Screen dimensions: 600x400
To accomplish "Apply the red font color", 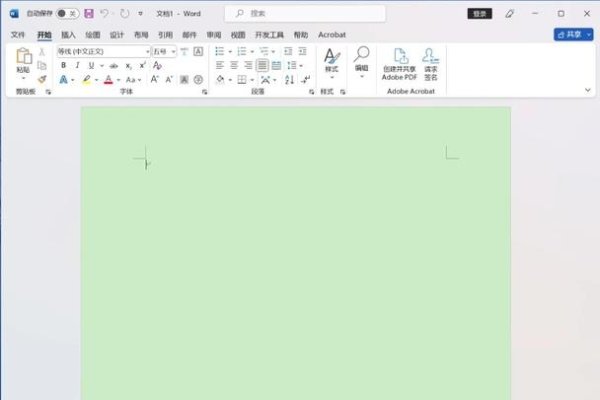I will (109, 80).
